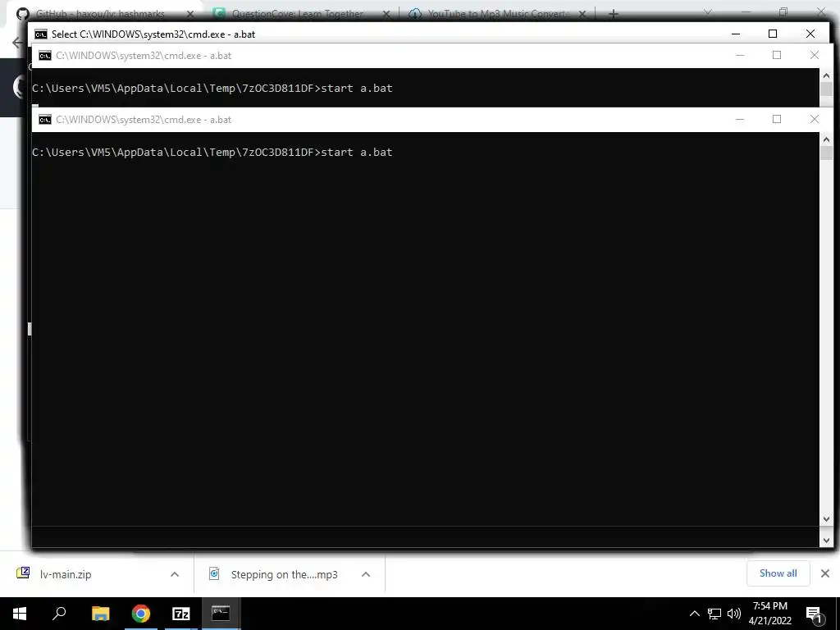Minimize the middle cmd.exe window
The width and height of the screenshot is (840, 630).
pos(740,55)
